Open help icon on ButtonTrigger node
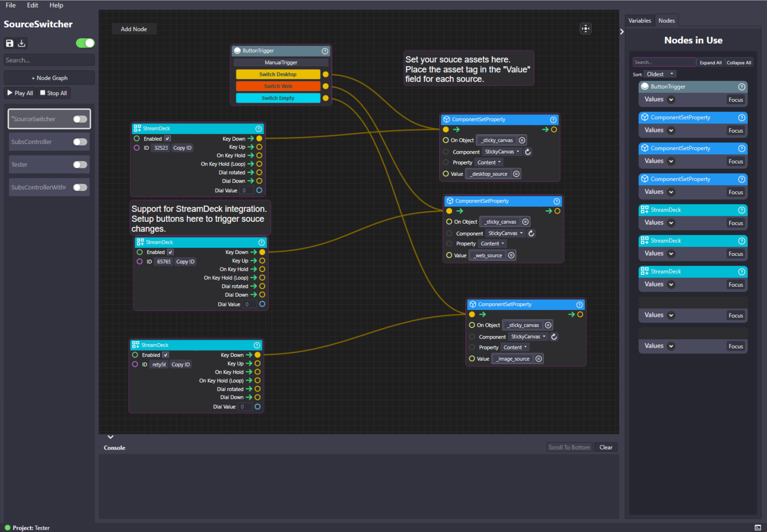This screenshot has height=532, width=767. click(325, 51)
